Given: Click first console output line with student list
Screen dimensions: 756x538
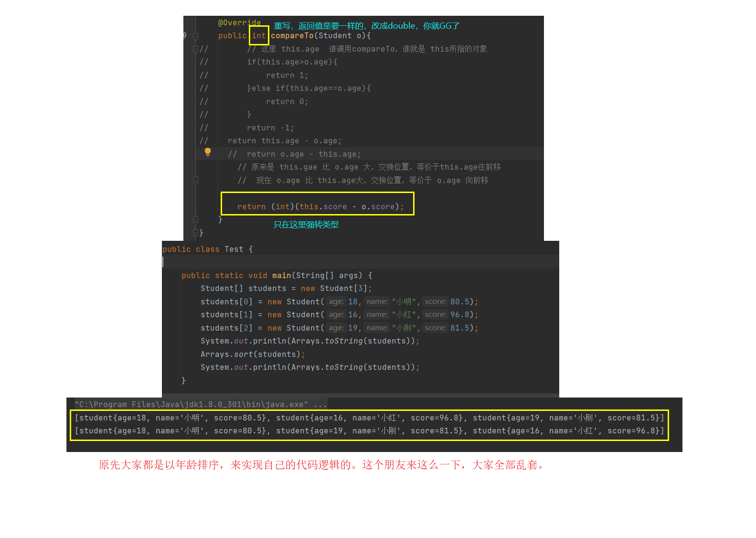Looking at the screenshot, I should click(x=369, y=418).
